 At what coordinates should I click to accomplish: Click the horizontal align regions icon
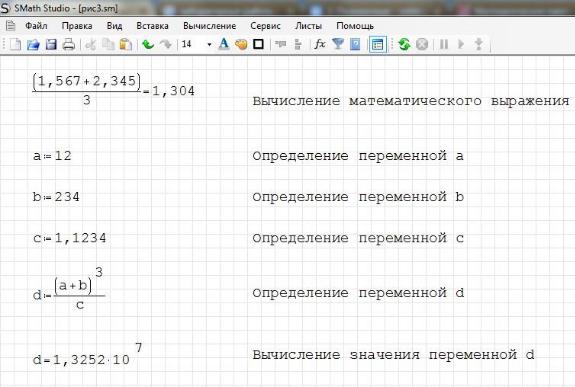click(281, 44)
